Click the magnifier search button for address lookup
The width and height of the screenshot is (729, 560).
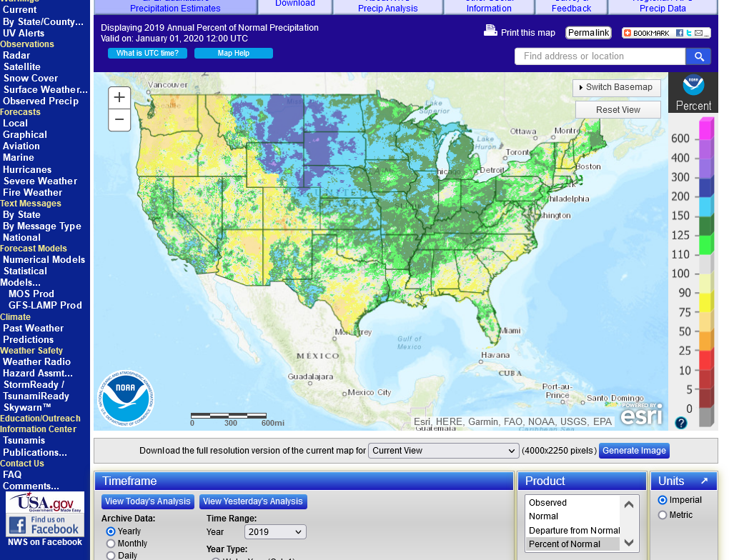click(698, 56)
